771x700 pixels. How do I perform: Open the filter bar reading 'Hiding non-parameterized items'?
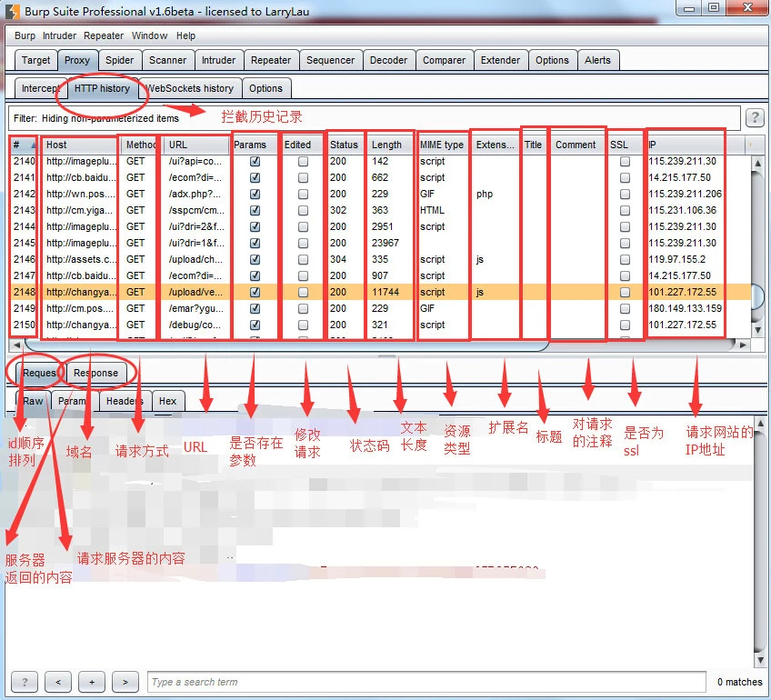coord(375,118)
